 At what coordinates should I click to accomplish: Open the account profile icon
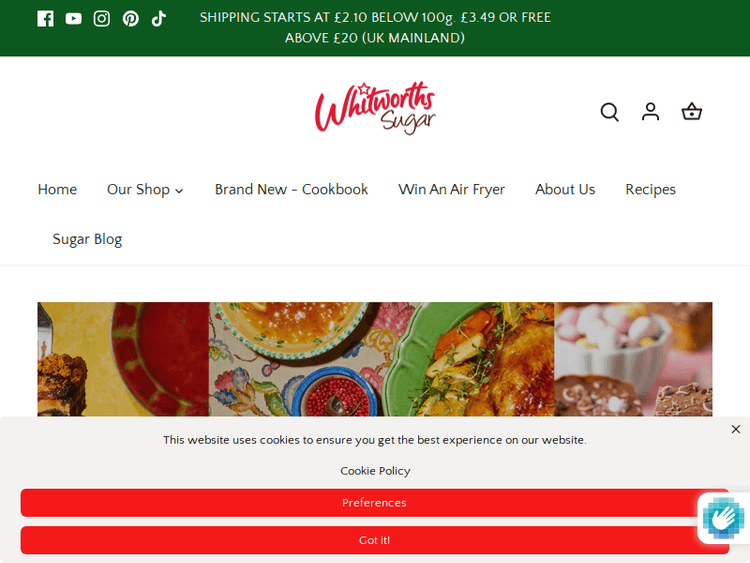[x=651, y=112]
